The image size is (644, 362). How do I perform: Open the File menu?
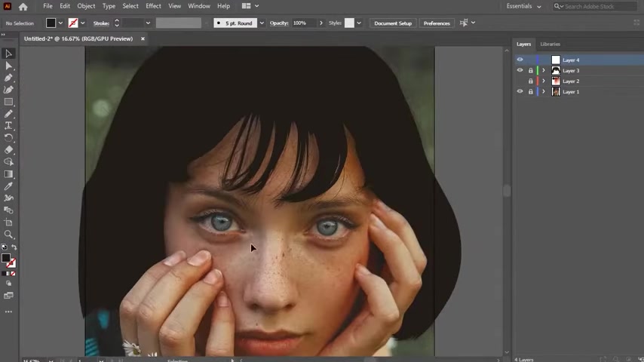(x=48, y=6)
